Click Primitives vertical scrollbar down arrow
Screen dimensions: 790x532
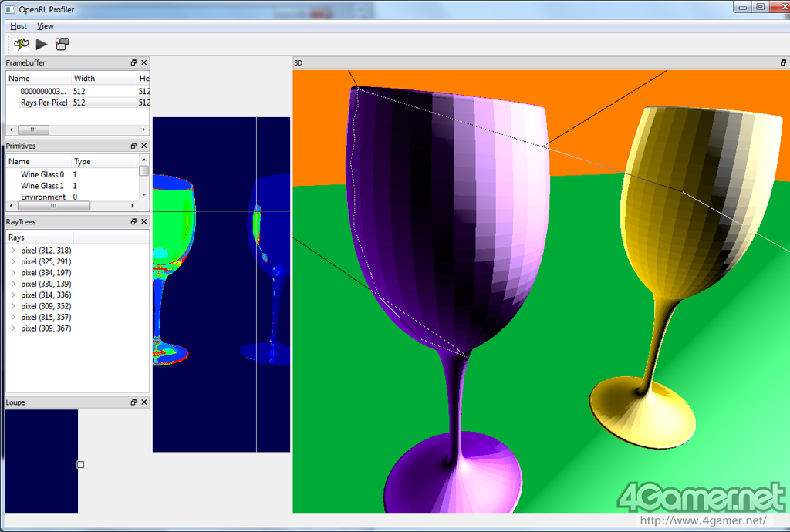pyautogui.click(x=144, y=195)
